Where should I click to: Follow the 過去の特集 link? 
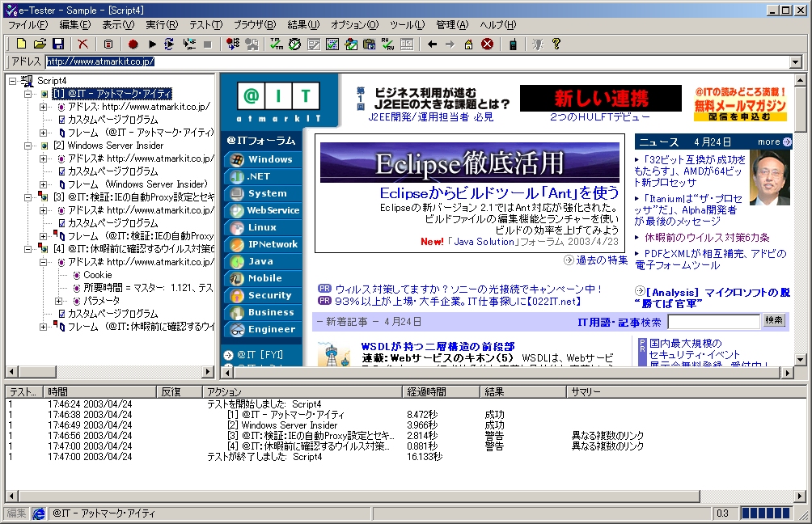[602, 260]
